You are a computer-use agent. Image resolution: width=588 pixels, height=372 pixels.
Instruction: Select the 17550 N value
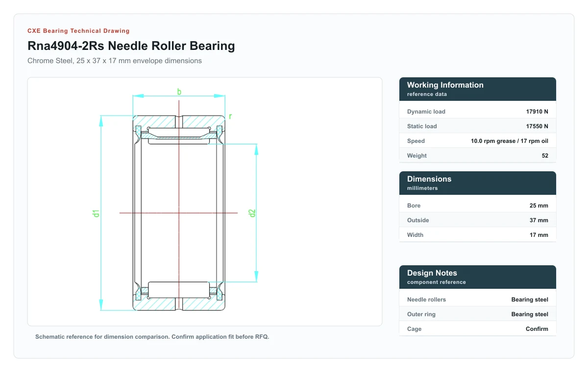tap(537, 126)
